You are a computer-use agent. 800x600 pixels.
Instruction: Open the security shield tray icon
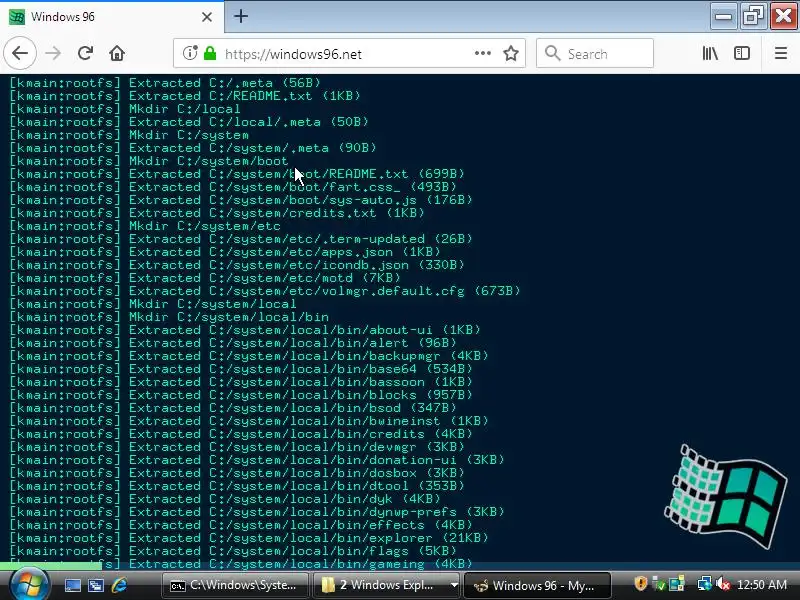click(x=640, y=584)
